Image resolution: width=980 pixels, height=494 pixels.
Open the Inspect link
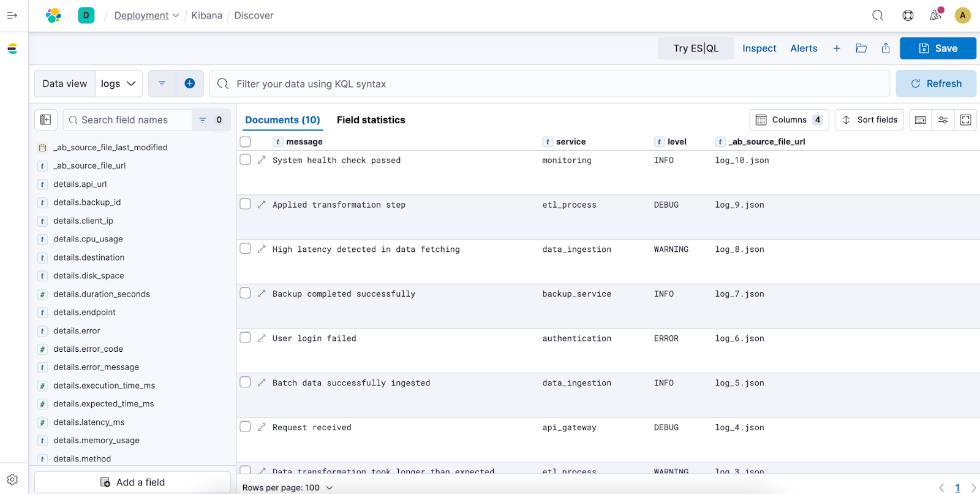click(759, 48)
